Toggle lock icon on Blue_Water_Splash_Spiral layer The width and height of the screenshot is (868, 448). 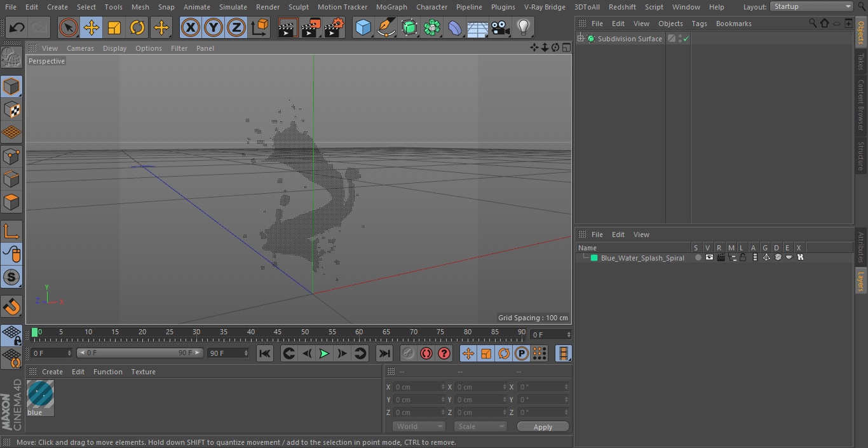743,257
